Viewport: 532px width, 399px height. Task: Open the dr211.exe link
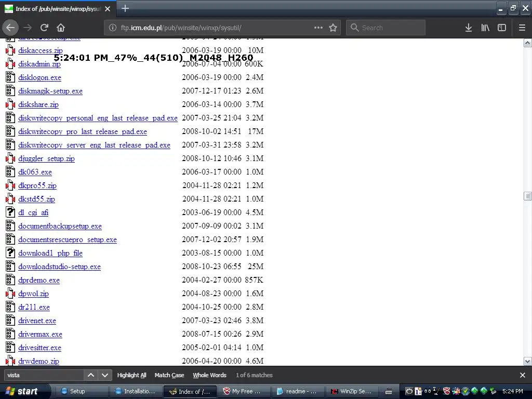(x=34, y=308)
